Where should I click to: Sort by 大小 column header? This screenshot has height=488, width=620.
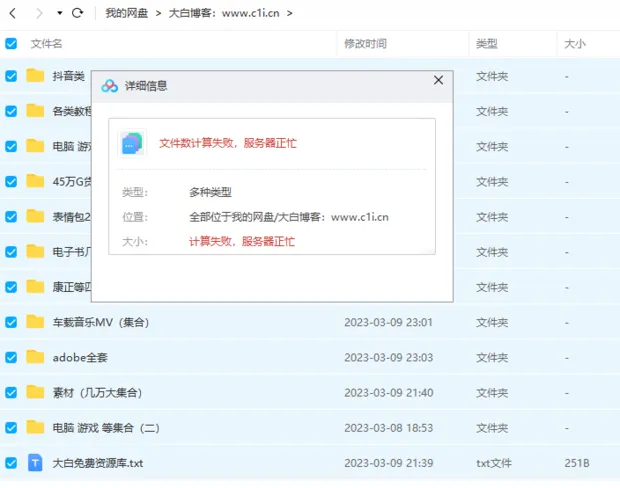[x=575, y=44]
